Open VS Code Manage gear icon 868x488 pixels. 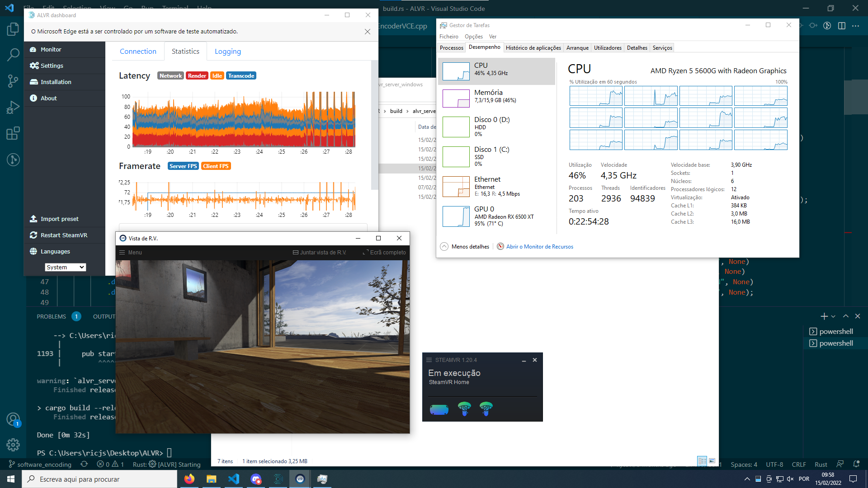pyautogui.click(x=13, y=445)
